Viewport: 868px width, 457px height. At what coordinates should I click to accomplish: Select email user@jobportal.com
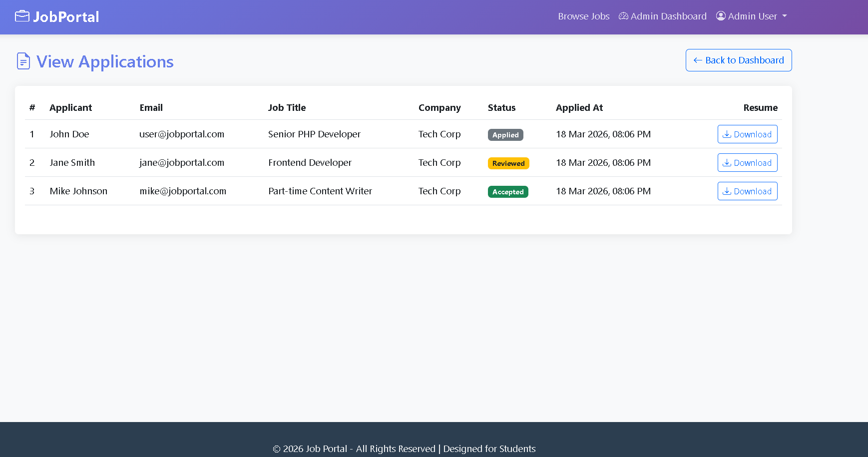(182, 134)
